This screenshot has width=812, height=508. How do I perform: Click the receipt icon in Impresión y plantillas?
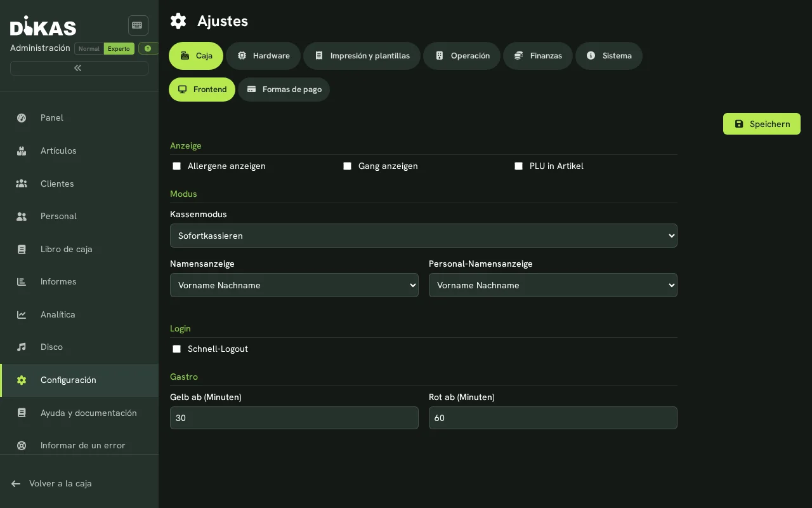click(x=319, y=56)
